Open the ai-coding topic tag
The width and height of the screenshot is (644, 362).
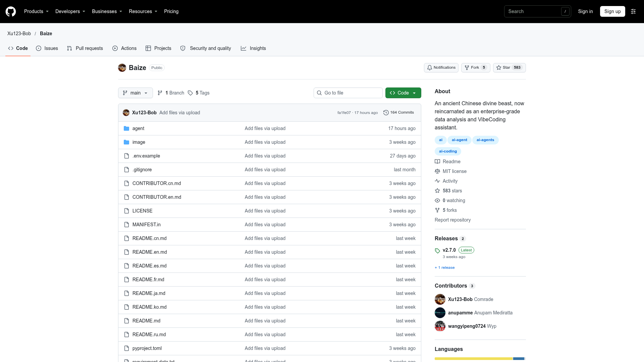pos(448,151)
